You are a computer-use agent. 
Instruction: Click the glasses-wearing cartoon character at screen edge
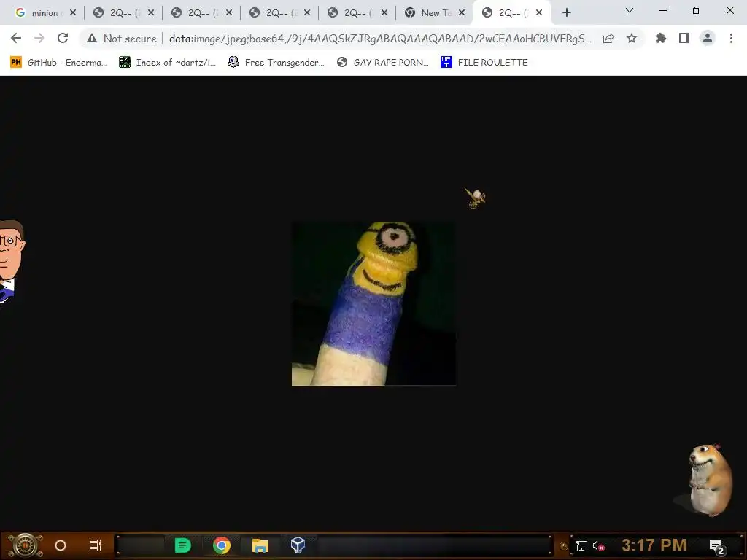pos(10,262)
